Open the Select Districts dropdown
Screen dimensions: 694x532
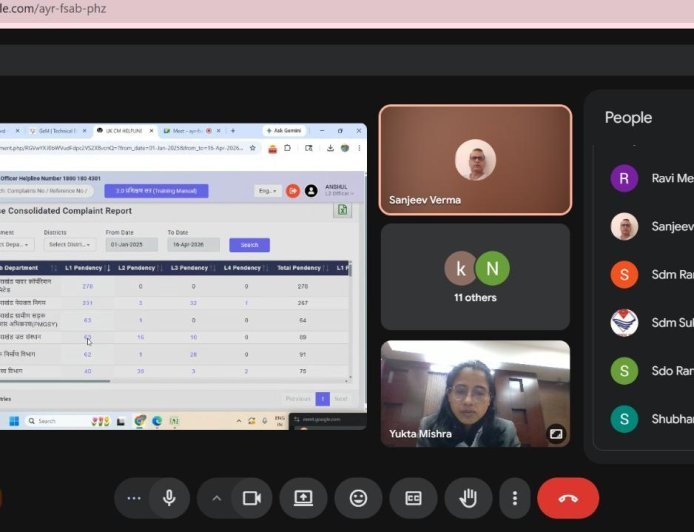point(70,244)
